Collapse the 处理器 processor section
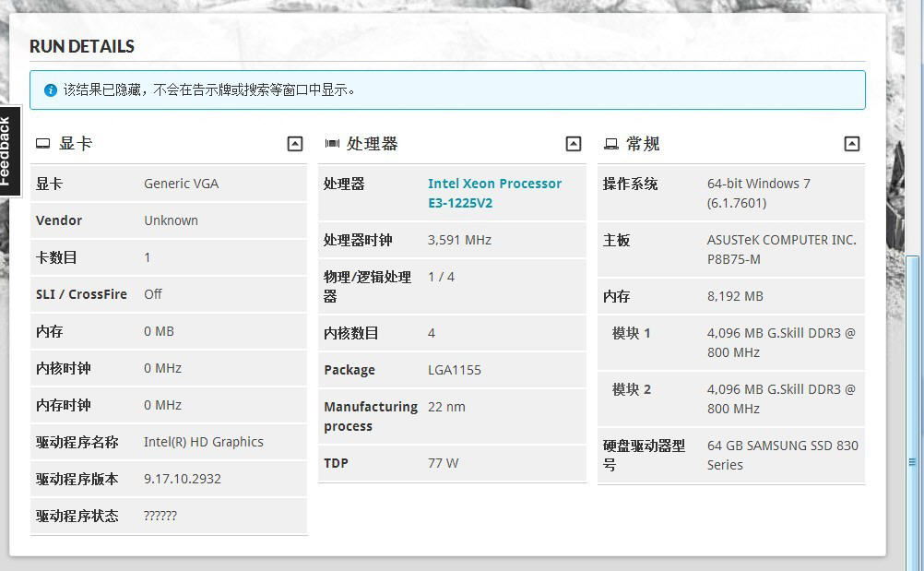924x571 pixels. click(574, 144)
